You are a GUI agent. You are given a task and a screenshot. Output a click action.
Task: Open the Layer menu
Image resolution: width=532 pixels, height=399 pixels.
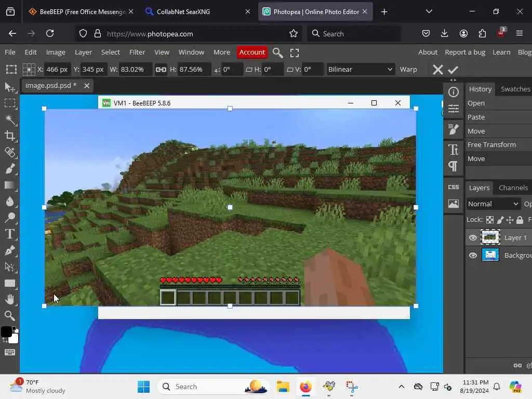tap(83, 52)
